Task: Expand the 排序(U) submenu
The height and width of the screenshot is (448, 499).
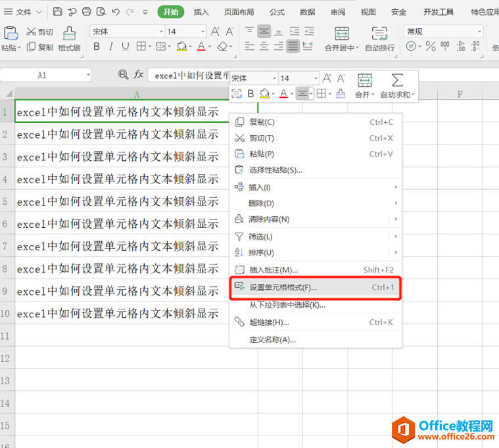Action: 316,252
